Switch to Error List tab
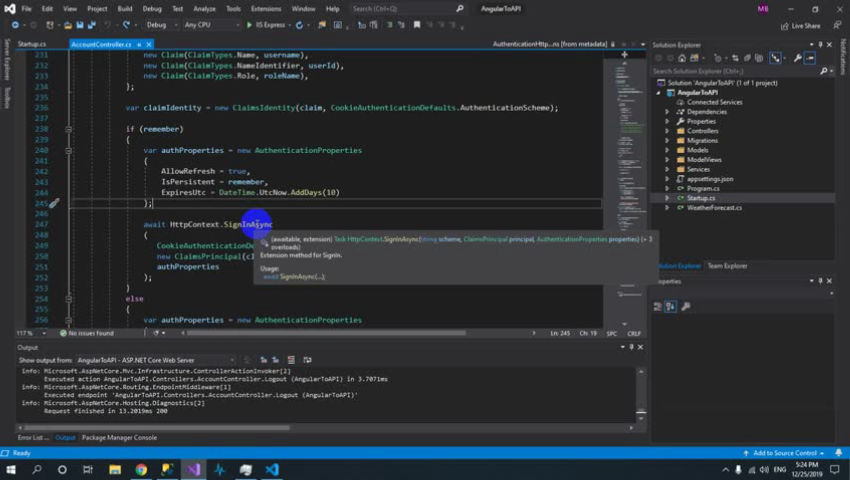The width and height of the screenshot is (850, 480). tap(33, 438)
